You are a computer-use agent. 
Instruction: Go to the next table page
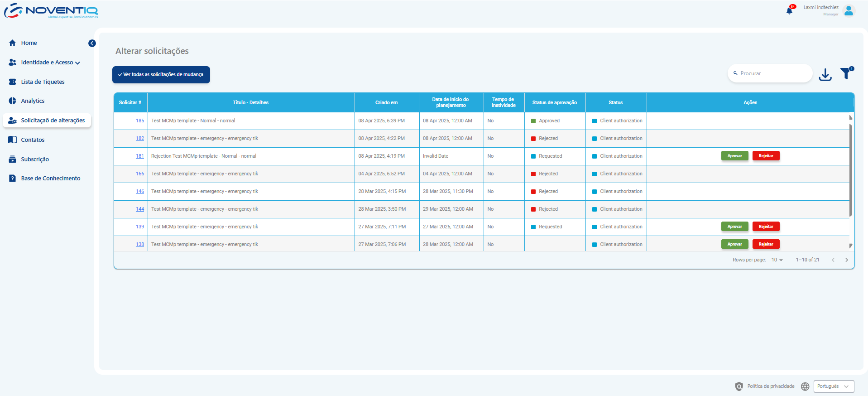pos(846,260)
